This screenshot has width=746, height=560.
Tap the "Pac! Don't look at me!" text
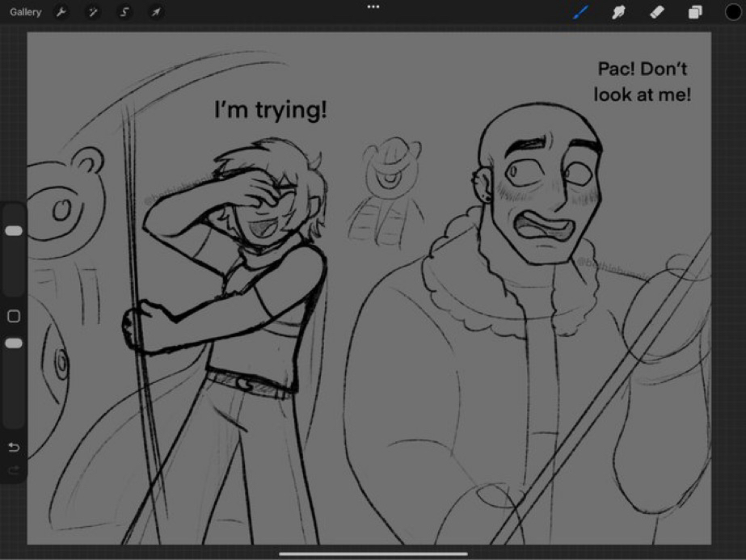click(642, 82)
